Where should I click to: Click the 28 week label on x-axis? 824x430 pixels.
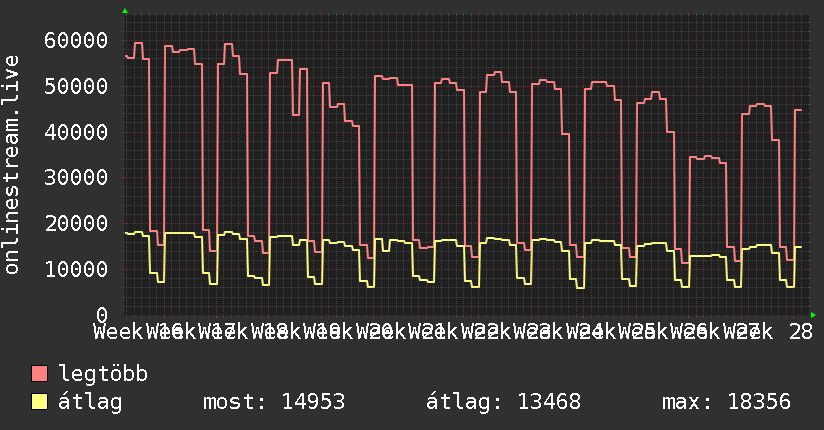(x=800, y=332)
